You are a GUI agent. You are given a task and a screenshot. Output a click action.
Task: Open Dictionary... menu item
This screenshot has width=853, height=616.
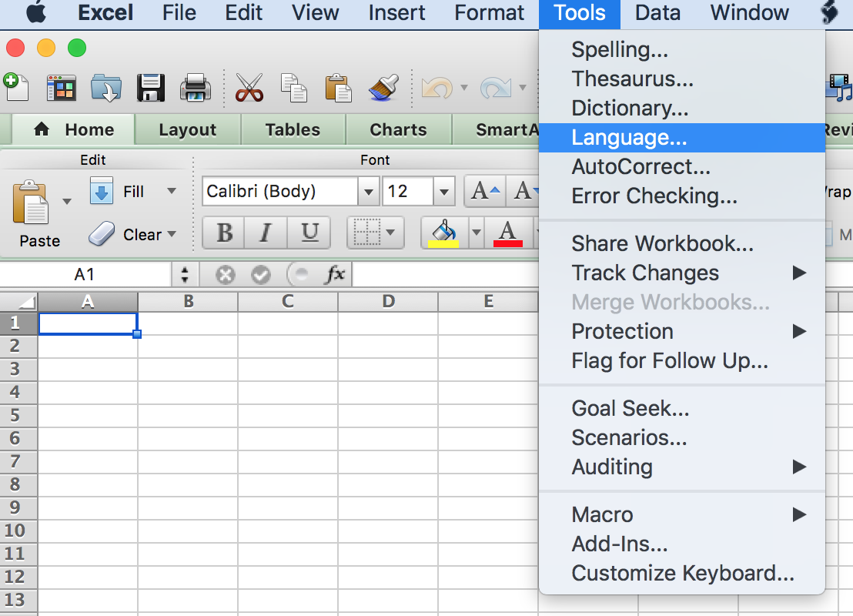coord(681,109)
